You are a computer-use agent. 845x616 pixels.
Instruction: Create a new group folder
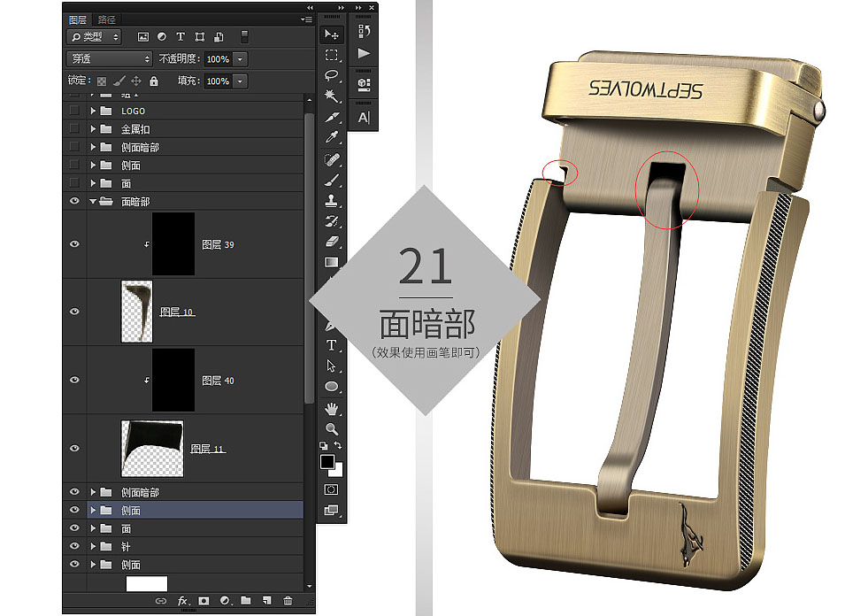click(246, 600)
